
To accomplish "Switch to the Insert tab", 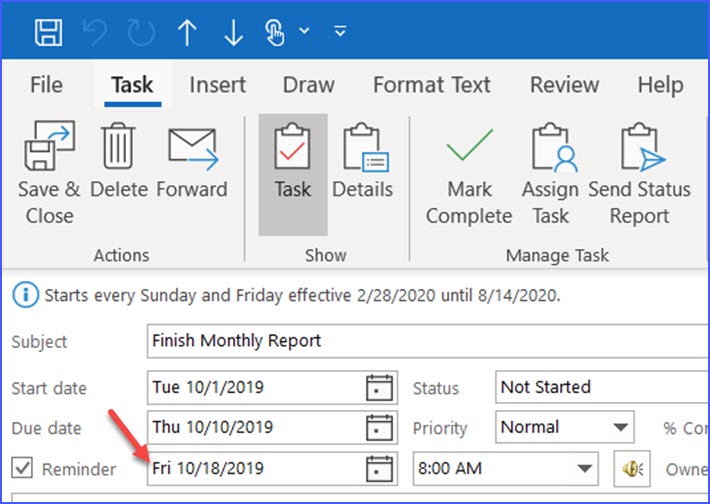I will (217, 85).
